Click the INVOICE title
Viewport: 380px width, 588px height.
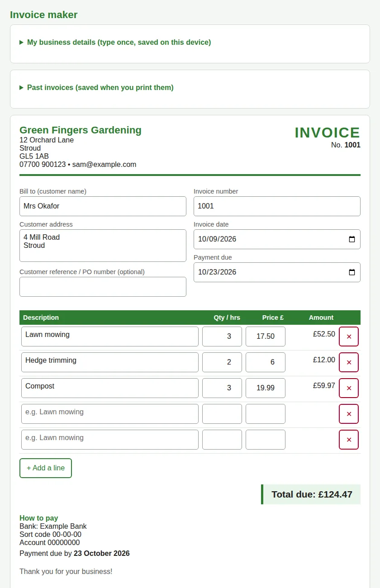point(328,133)
